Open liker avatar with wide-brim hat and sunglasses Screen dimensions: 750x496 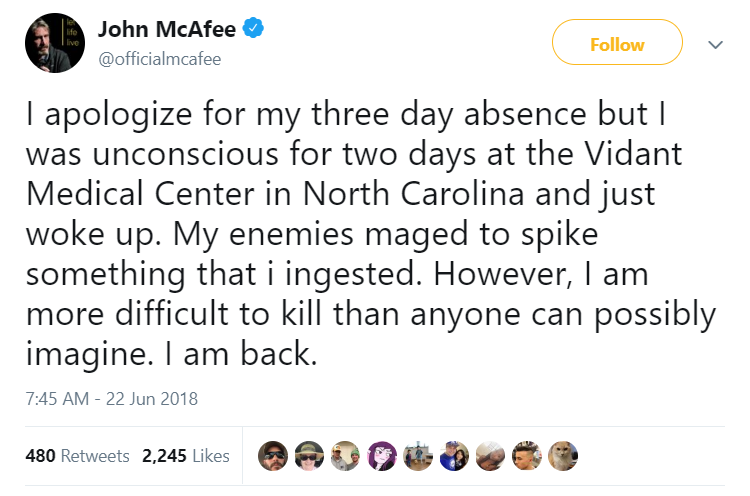(309, 456)
